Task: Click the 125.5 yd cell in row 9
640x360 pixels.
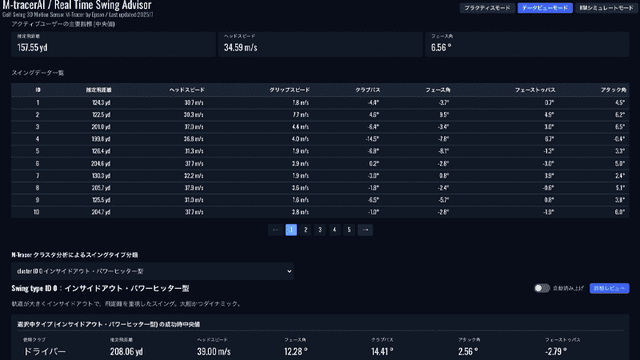Action: click(101, 200)
